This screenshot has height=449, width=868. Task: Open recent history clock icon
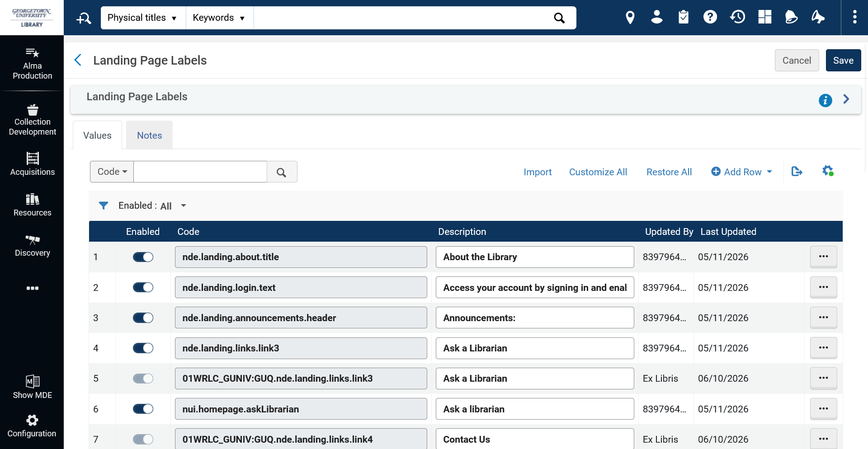coord(737,17)
